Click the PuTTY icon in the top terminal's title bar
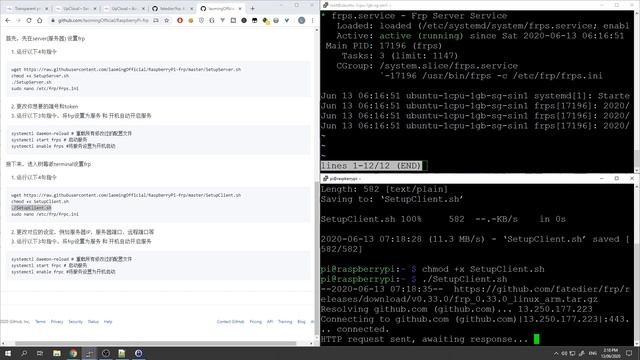 click(325, 5)
